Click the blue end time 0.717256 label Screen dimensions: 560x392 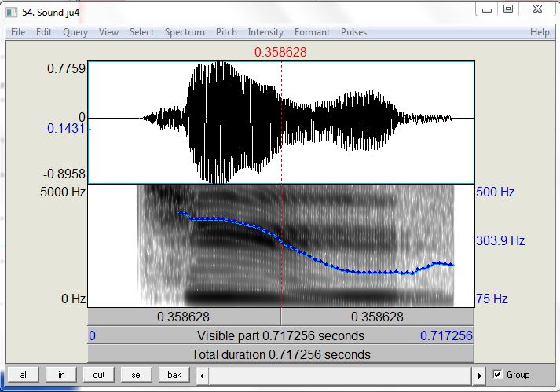[x=446, y=335]
